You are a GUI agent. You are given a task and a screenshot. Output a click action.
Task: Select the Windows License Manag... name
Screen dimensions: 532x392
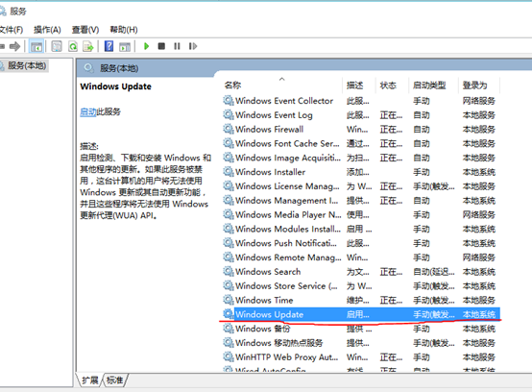click(x=287, y=186)
